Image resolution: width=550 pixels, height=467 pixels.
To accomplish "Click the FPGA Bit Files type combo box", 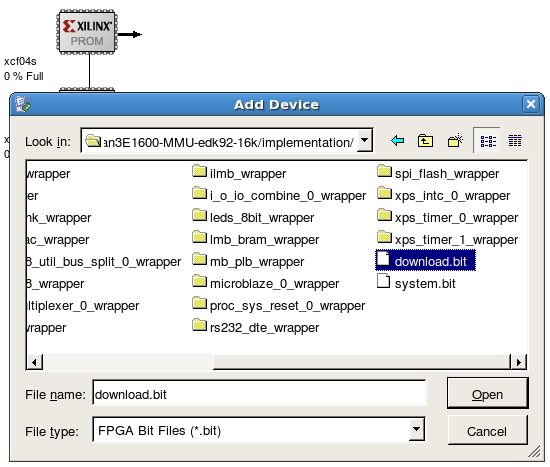I will tap(259, 429).
